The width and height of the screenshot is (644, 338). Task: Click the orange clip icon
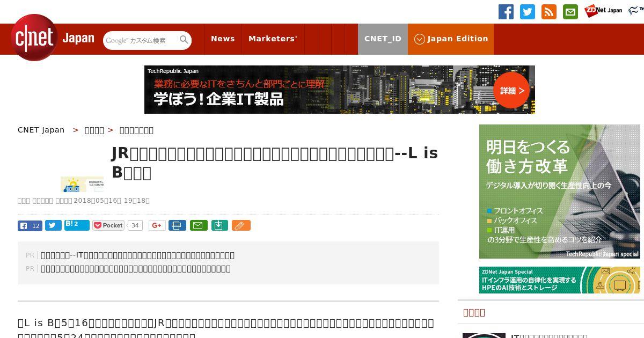pyautogui.click(x=241, y=225)
